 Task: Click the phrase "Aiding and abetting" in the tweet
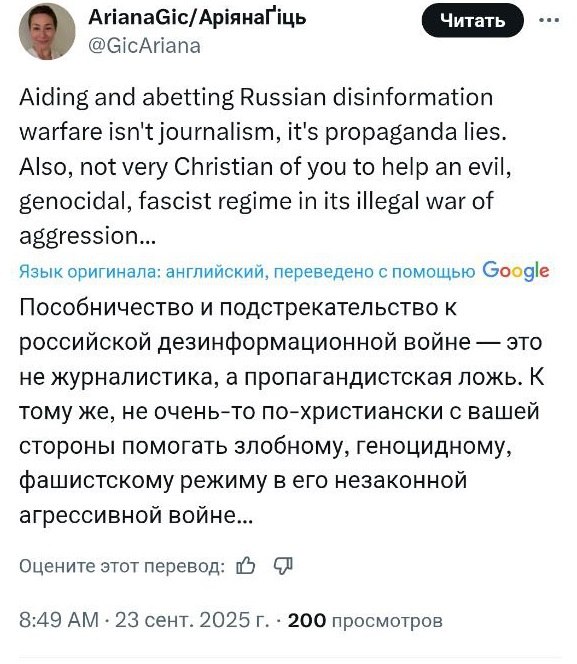tap(126, 98)
